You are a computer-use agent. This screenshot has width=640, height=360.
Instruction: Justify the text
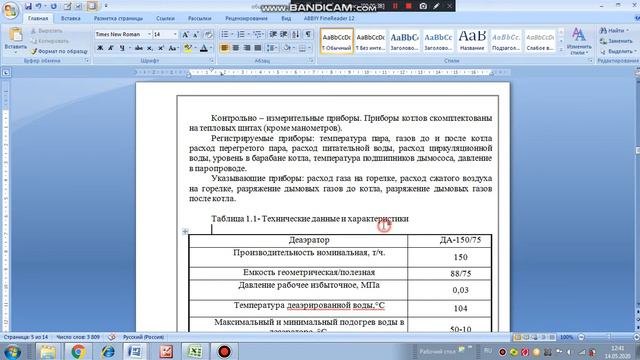click(258, 48)
